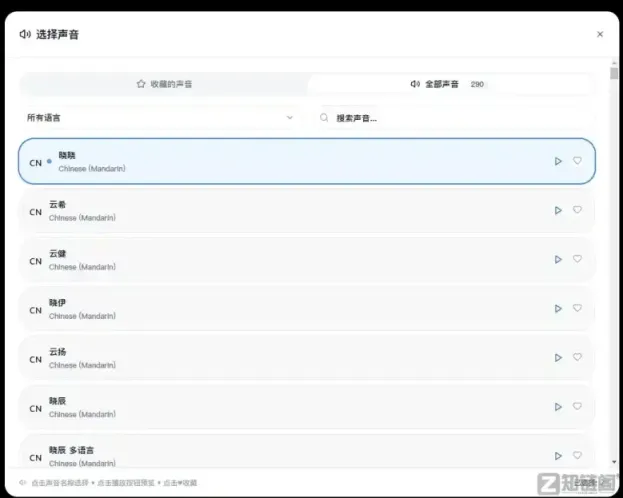Click the magnifier search icon
This screenshot has width=623, height=498.
tap(324, 118)
